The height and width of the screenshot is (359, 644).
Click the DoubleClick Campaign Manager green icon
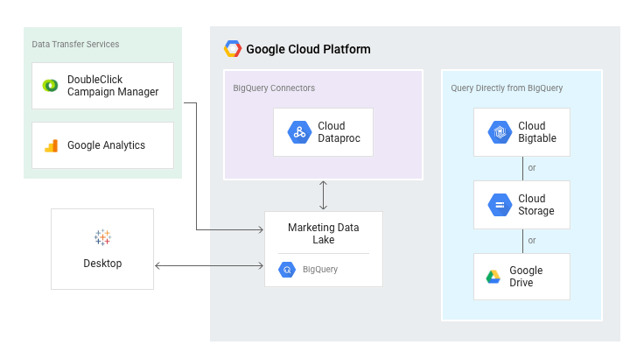click(x=51, y=86)
